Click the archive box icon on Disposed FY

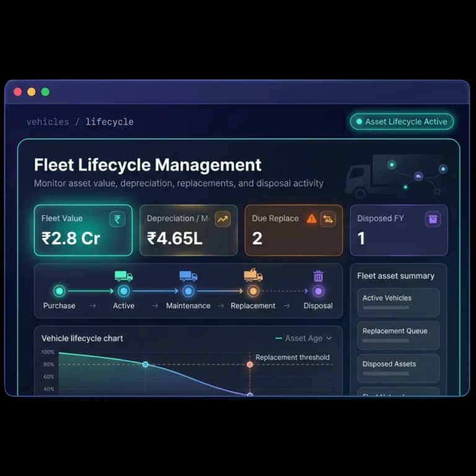(x=433, y=219)
